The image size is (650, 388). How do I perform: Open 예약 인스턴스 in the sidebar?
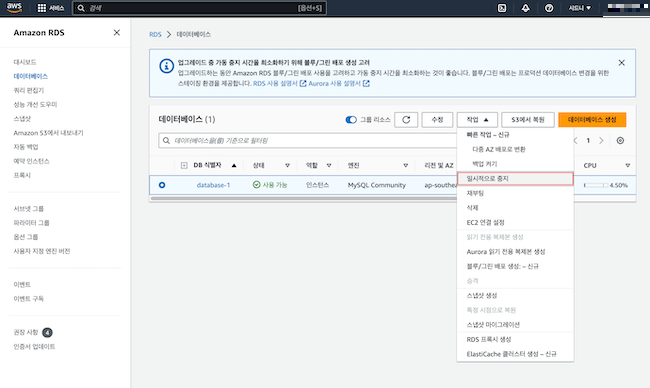click(32, 161)
